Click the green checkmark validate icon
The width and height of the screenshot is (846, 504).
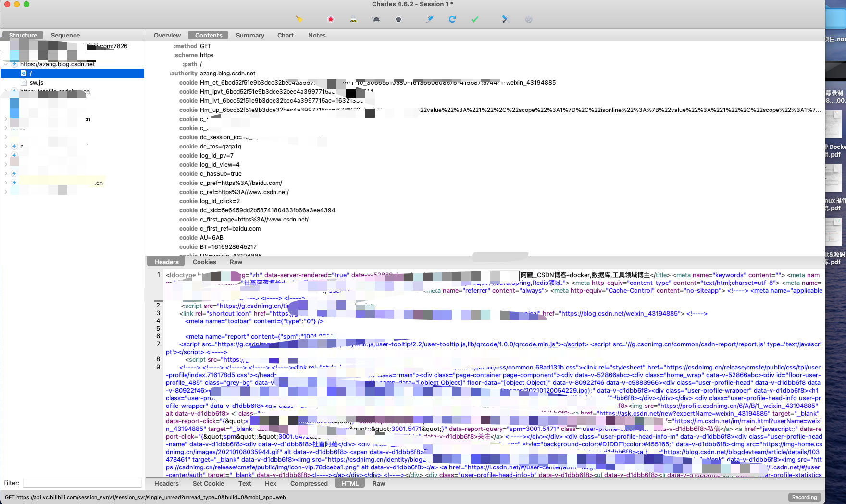coord(475,19)
